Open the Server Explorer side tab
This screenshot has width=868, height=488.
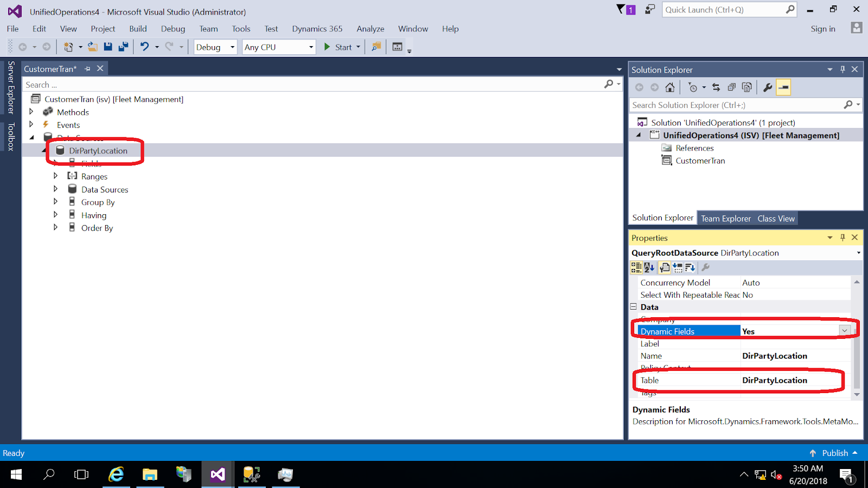(x=11, y=87)
